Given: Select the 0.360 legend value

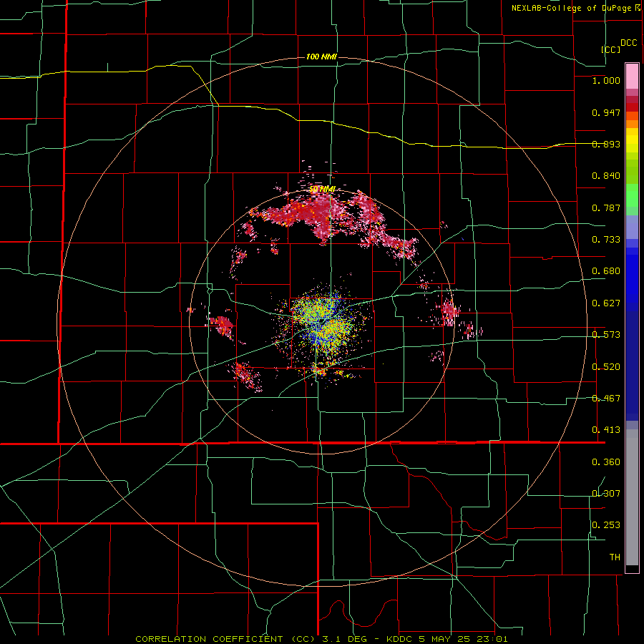Looking at the screenshot, I should pos(606,462).
